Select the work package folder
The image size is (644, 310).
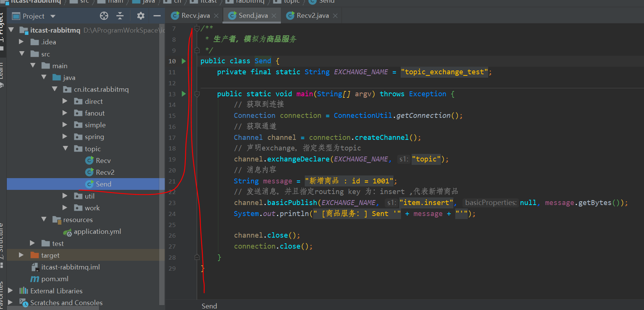coord(87,208)
